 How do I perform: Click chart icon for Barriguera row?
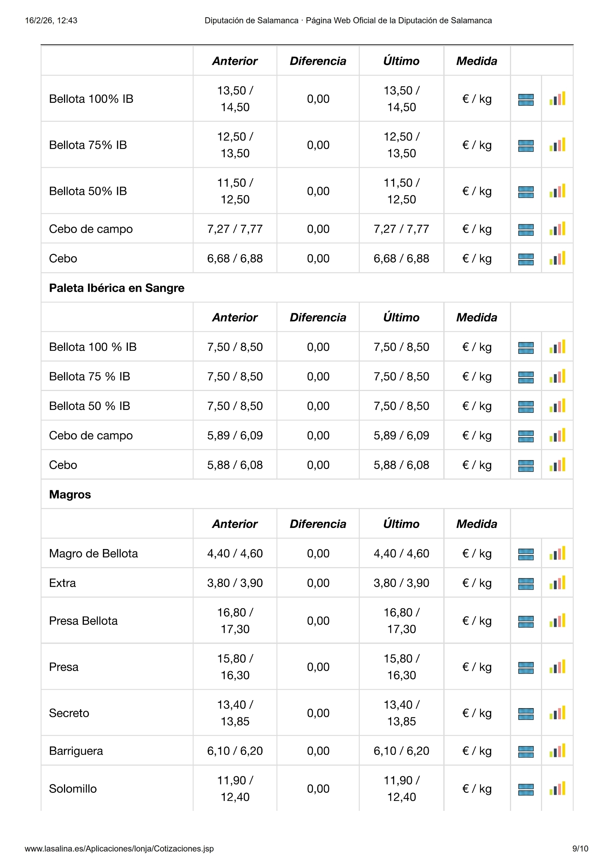coord(557,751)
